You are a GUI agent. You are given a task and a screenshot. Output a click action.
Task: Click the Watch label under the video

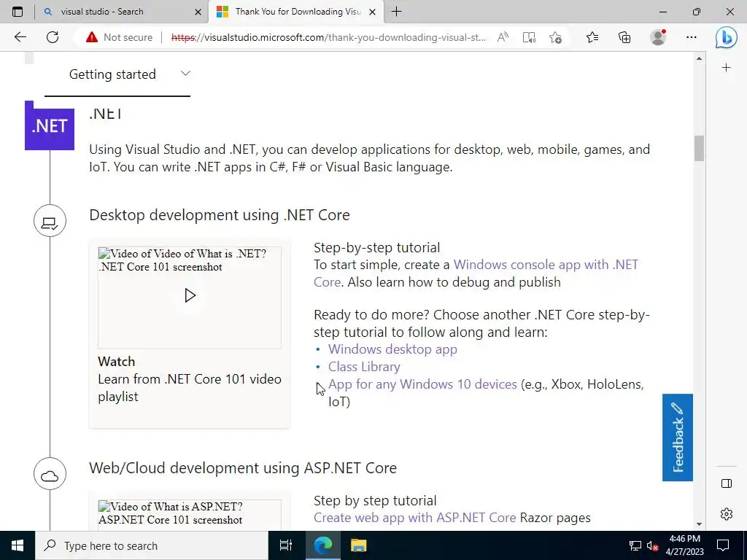pyautogui.click(x=116, y=362)
